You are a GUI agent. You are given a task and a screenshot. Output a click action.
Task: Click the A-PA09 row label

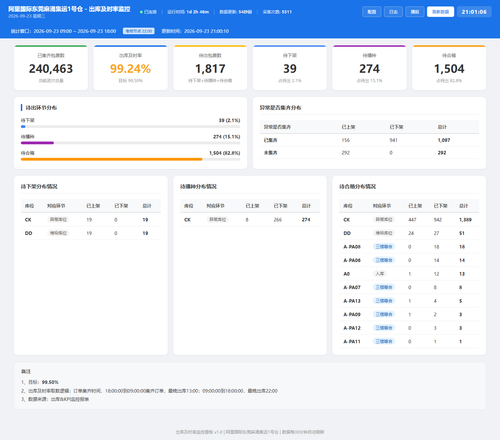tap(352, 314)
